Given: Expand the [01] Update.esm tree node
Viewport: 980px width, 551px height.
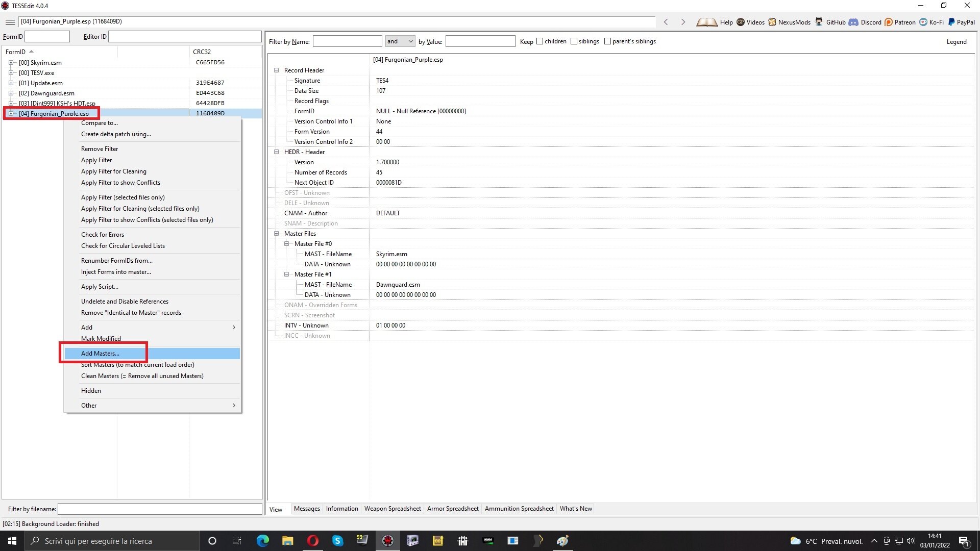Looking at the screenshot, I should click(11, 83).
